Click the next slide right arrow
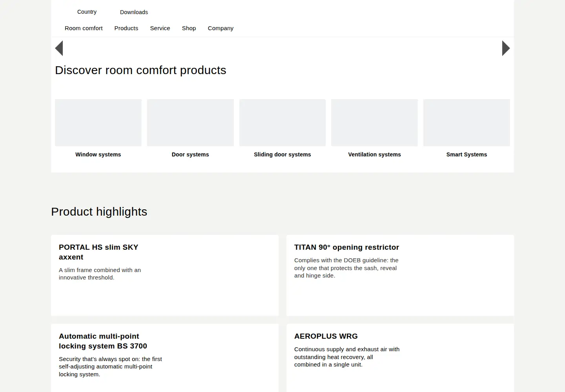 [x=506, y=48]
